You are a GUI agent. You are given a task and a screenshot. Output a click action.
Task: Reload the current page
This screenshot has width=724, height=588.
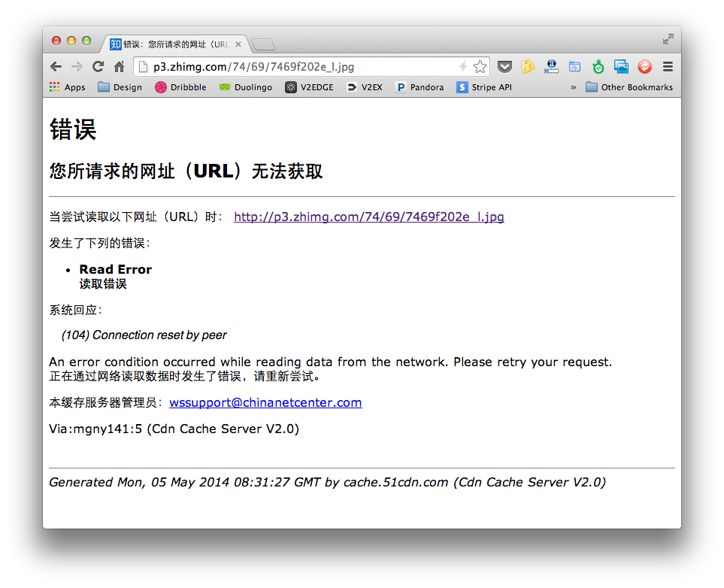[x=98, y=67]
